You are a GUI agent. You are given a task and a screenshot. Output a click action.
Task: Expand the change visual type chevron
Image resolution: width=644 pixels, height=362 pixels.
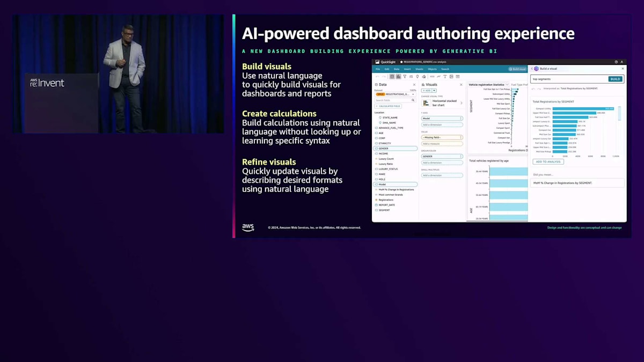462,103
